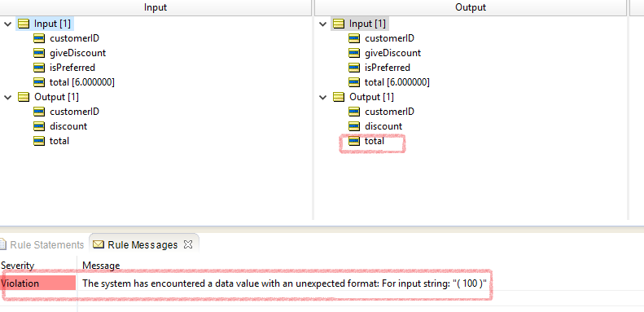
Task: Select the unexpected format violation message
Action: pos(284,283)
